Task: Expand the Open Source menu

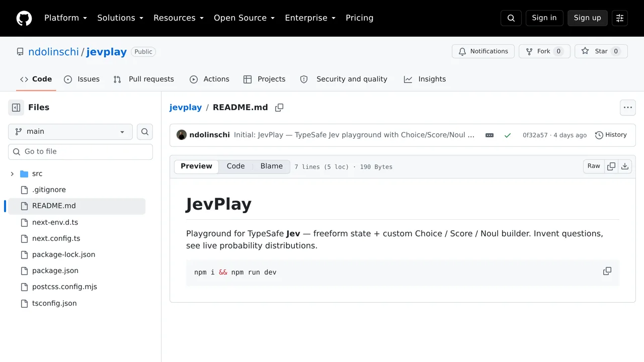Action: [x=244, y=18]
